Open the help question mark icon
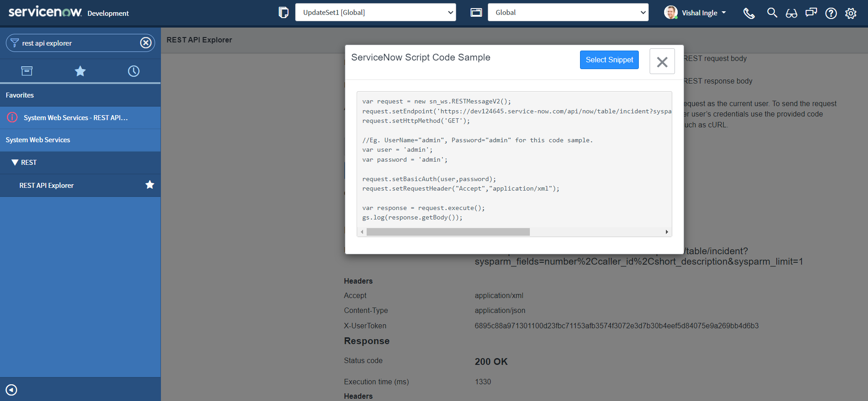This screenshot has height=401, width=868. [831, 13]
